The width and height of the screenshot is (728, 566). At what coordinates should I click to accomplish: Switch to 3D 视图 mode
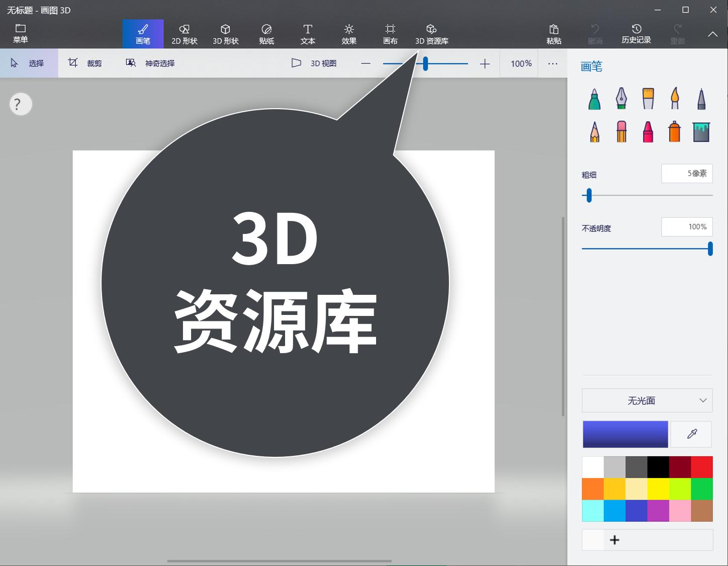[314, 63]
